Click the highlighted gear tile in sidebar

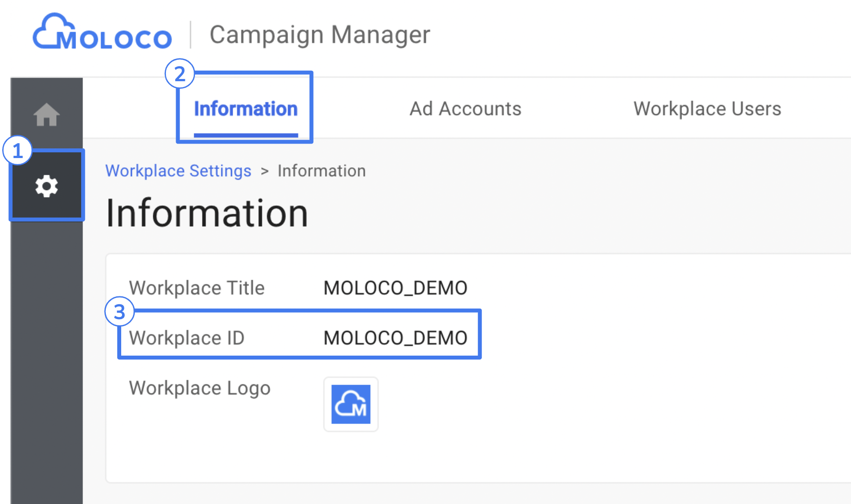pos(46,185)
